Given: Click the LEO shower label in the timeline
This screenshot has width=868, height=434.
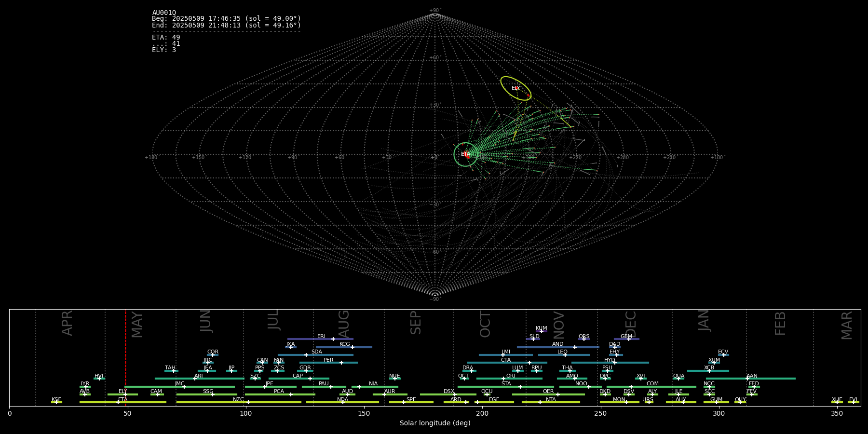Looking at the screenshot, I should (x=562, y=352).
